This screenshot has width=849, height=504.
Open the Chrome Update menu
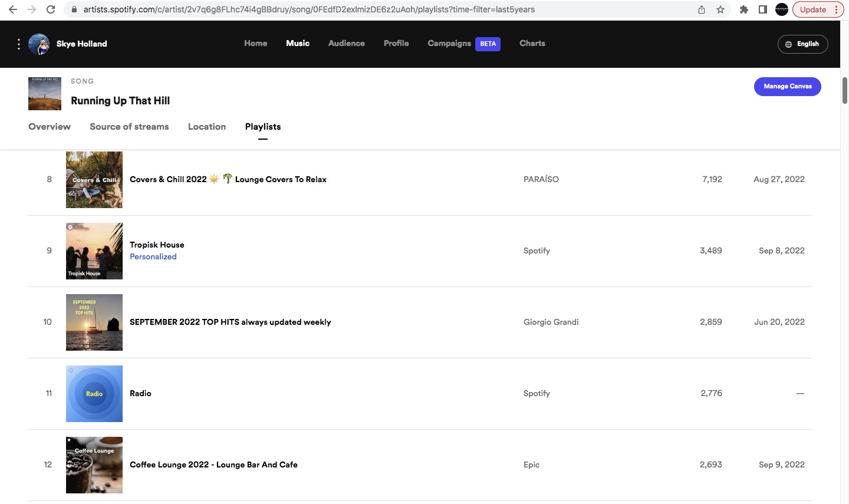pyautogui.click(x=818, y=9)
